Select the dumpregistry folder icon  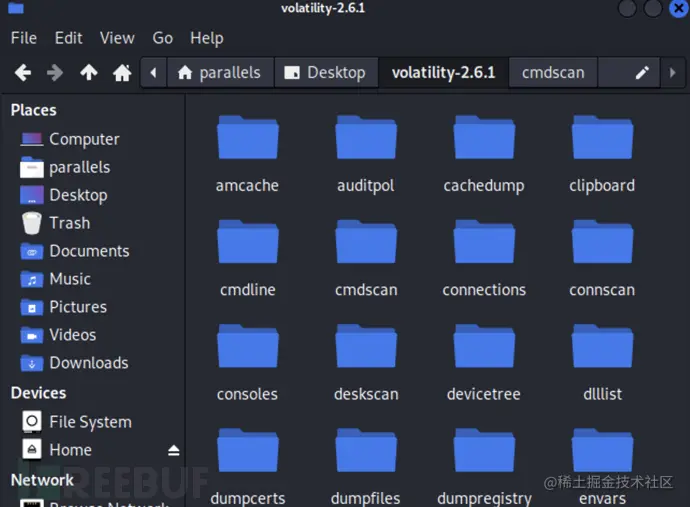pyautogui.click(x=484, y=450)
